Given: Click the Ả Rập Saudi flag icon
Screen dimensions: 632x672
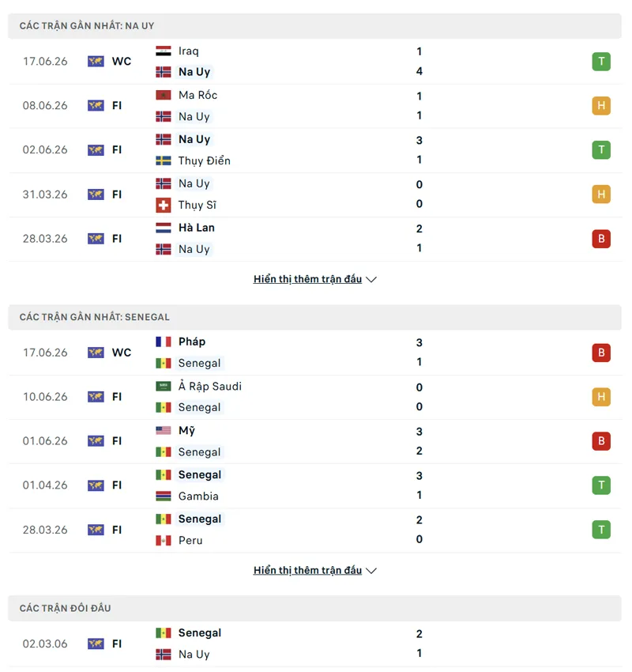Looking at the screenshot, I should click(164, 386).
